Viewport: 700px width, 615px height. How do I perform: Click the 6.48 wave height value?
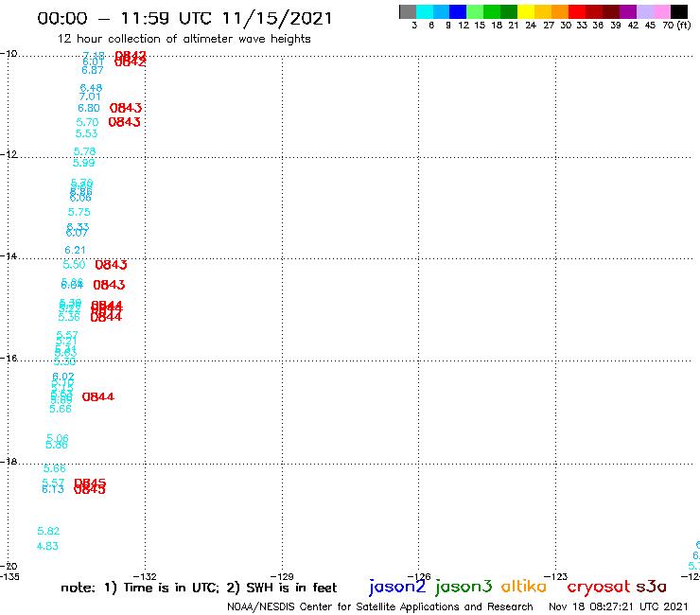pyautogui.click(x=91, y=88)
